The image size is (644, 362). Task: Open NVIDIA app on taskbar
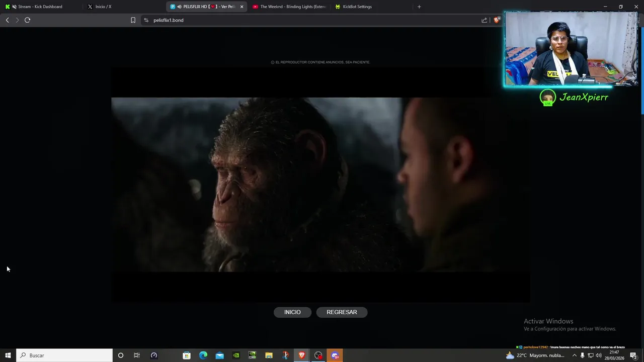pyautogui.click(x=236, y=355)
